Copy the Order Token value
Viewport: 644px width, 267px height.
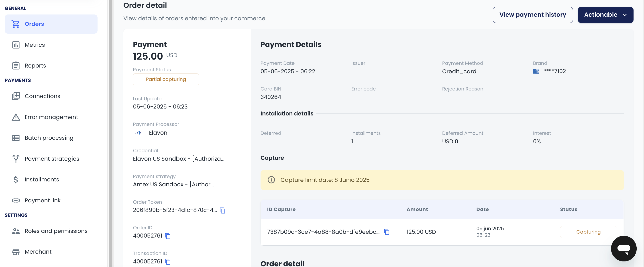pyautogui.click(x=222, y=210)
